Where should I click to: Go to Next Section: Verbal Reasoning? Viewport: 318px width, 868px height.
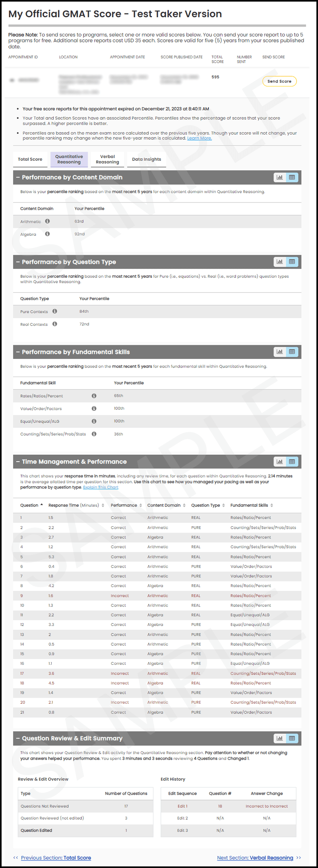[x=255, y=858]
